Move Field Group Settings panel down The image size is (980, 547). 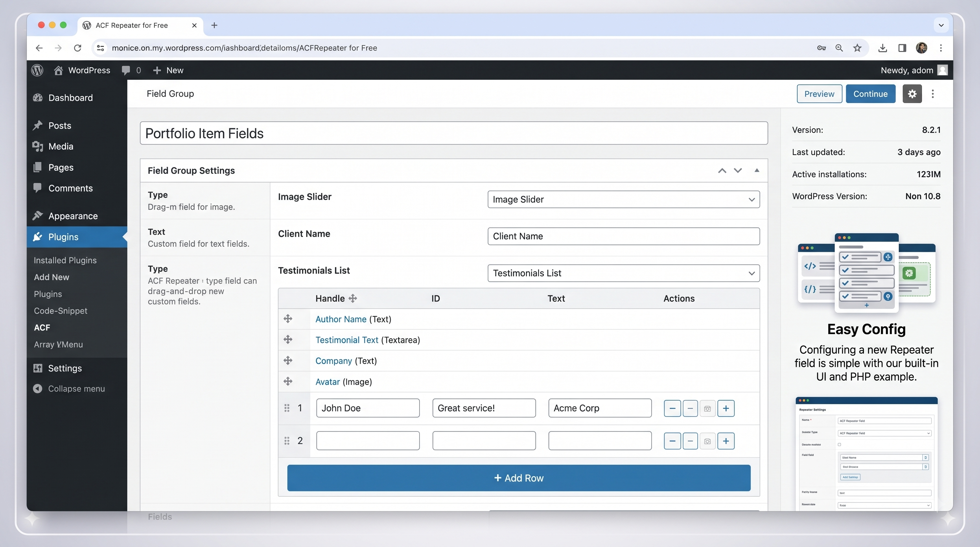[737, 171]
